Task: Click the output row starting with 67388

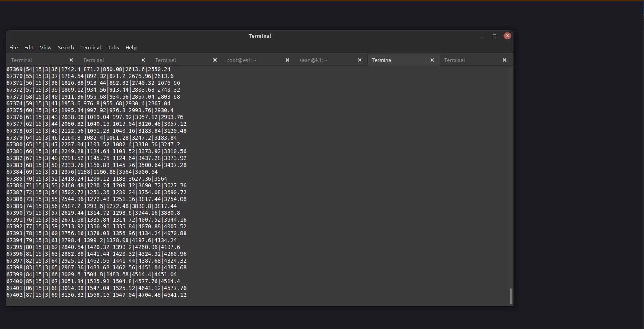Action: click(x=96, y=199)
